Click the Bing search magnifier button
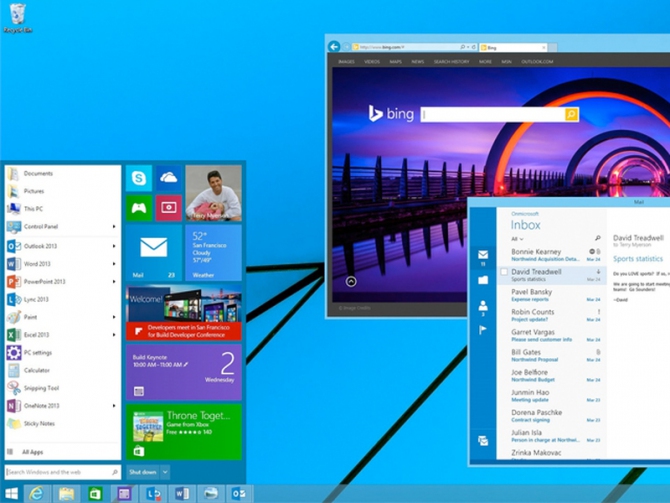 tap(571, 114)
